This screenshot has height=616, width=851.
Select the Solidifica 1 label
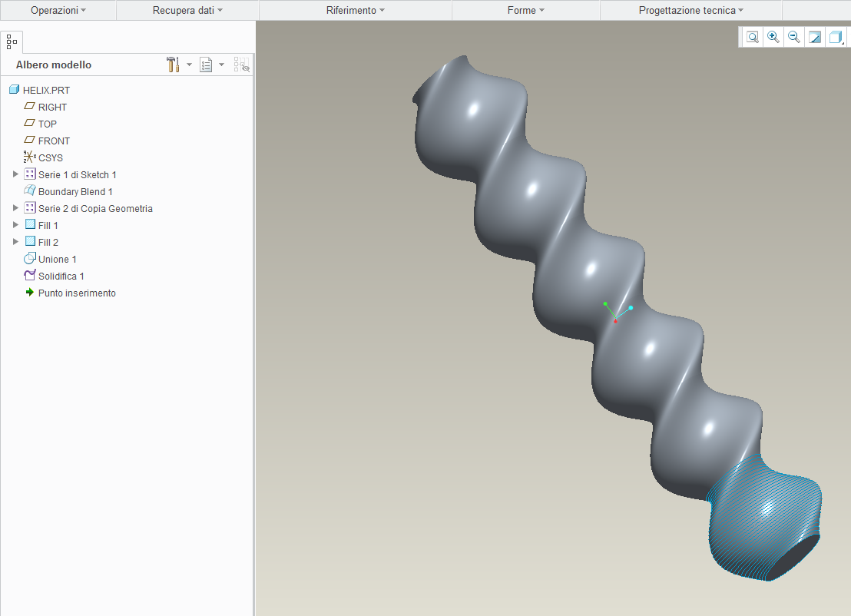click(61, 276)
